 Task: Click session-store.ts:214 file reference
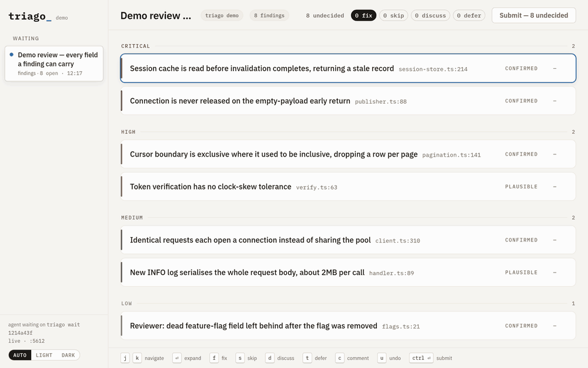coord(433,69)
